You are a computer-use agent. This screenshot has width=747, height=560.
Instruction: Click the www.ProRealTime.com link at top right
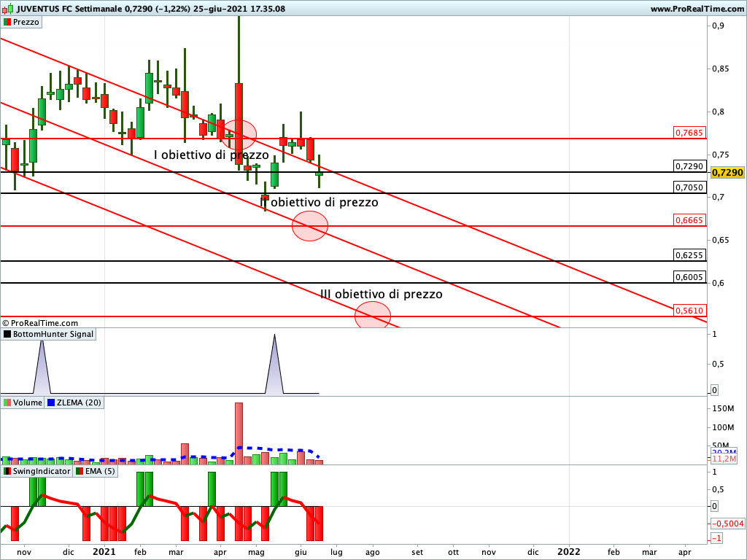[697, 9]
